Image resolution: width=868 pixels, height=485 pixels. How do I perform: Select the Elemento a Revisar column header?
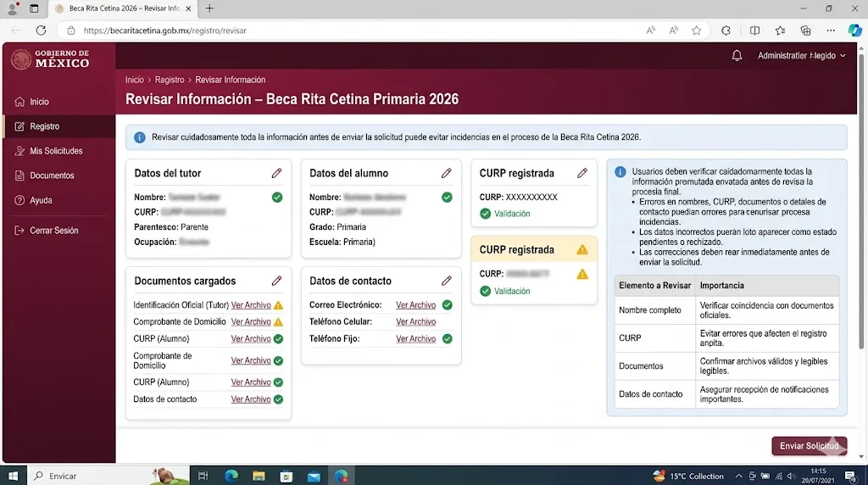coord(655,286)
